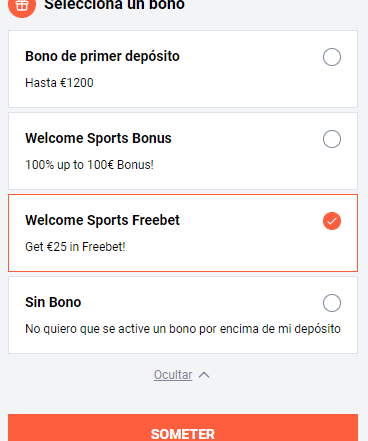Click the Get €25 in Freebet! text
This screenshot has height=441, width=368.
(75, 247)
